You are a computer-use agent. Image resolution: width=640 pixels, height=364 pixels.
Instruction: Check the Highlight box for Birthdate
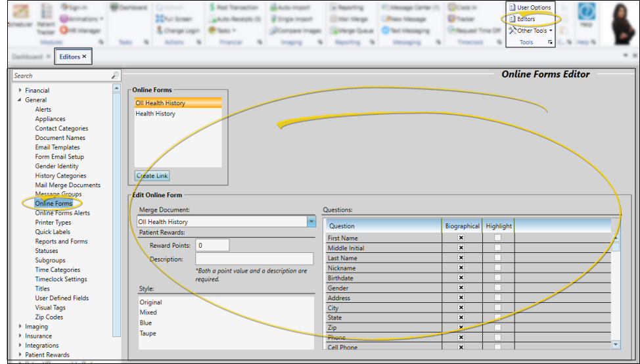point(497,278)
